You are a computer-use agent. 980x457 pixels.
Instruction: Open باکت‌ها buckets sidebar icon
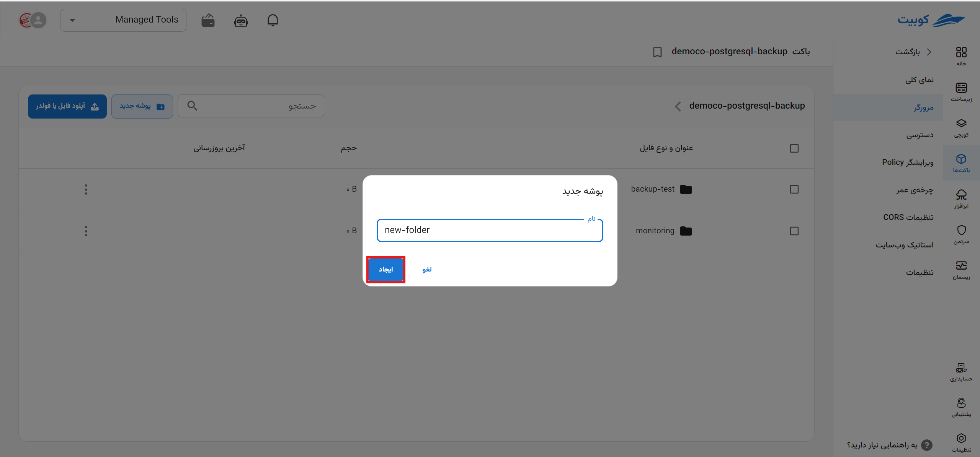[961, 163]
